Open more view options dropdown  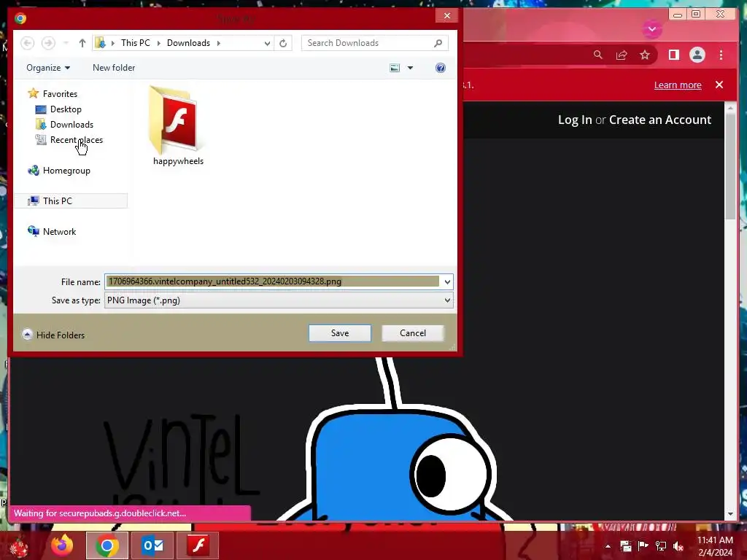pos(410,68)
